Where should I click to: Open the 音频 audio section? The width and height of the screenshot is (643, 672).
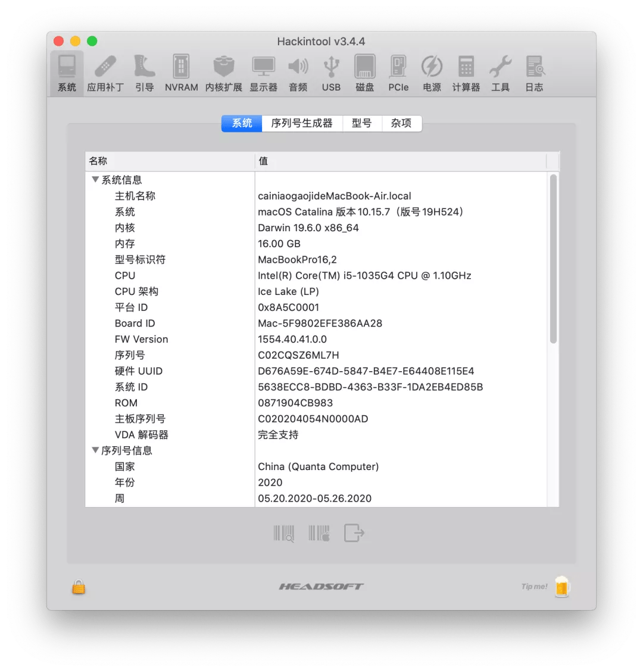(298, 73)
